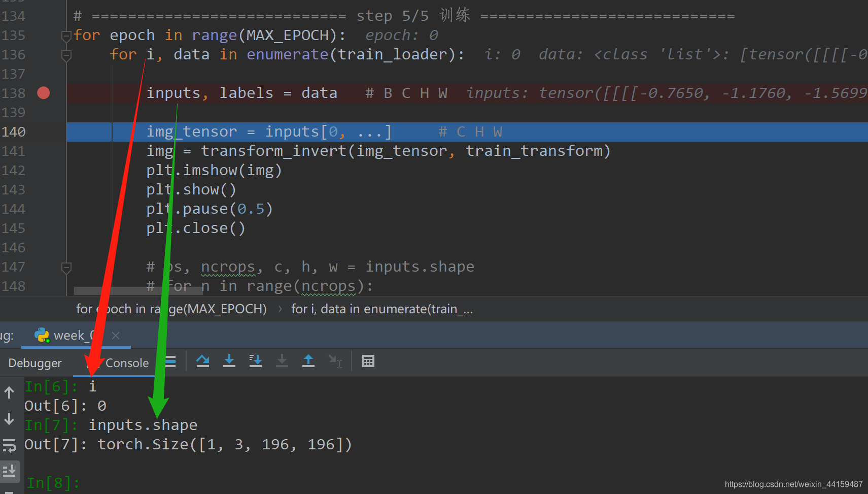The height and width of the screenshot is (494, 868).
Task: Remove the breakpoint on line 138
Action: pyautogui.click(x=44, y=93)
